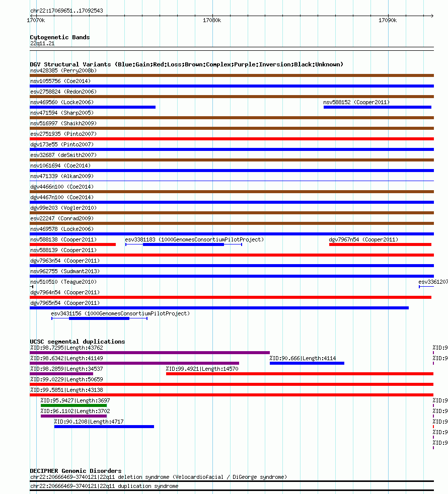
Task: Open %ID:98.2859|Length:34537 duplication label
Action: pos(66,369)
